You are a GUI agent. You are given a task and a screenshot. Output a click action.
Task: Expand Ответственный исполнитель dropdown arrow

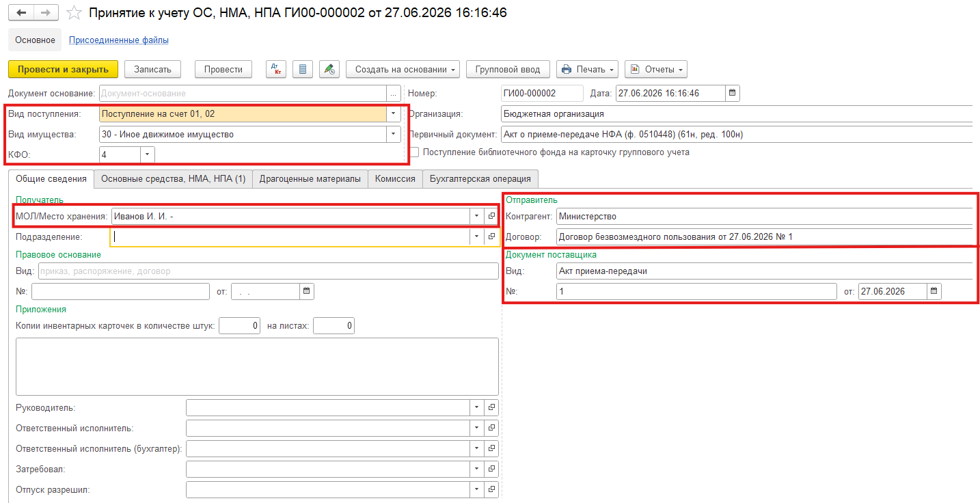pyautogui.click(x=476, y=429)
